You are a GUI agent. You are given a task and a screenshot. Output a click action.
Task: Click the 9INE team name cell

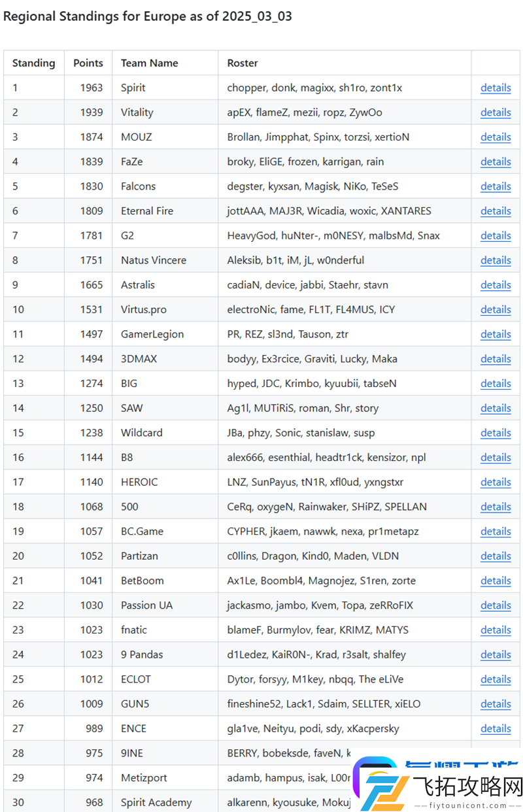tap(165, 753)
